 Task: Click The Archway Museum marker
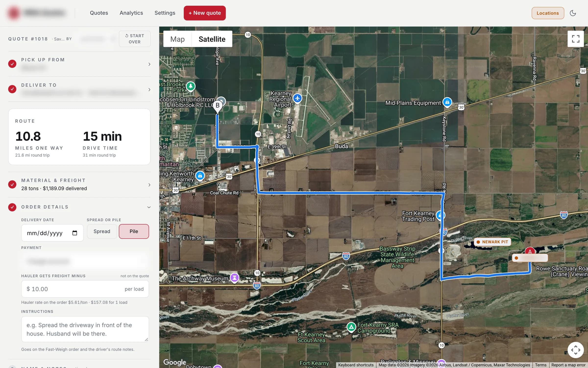[x=234, y=278]
